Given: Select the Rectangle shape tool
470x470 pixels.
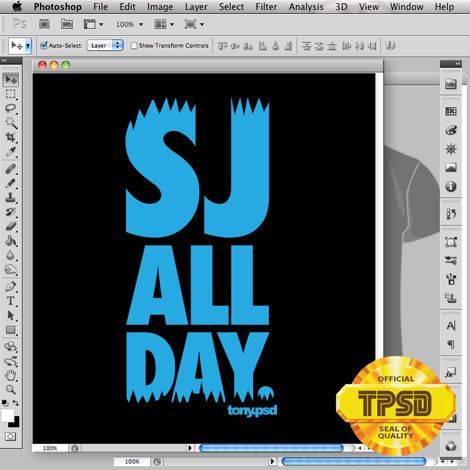Looking at the screenshot, I should pos(11,330).
